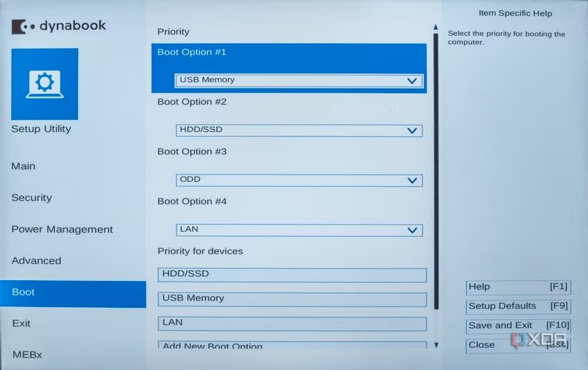588x370 pixels.
Task: Open the Boot Option #1 USB Memory dropdown
Action: pyautogui.click(x=299, y=81)
